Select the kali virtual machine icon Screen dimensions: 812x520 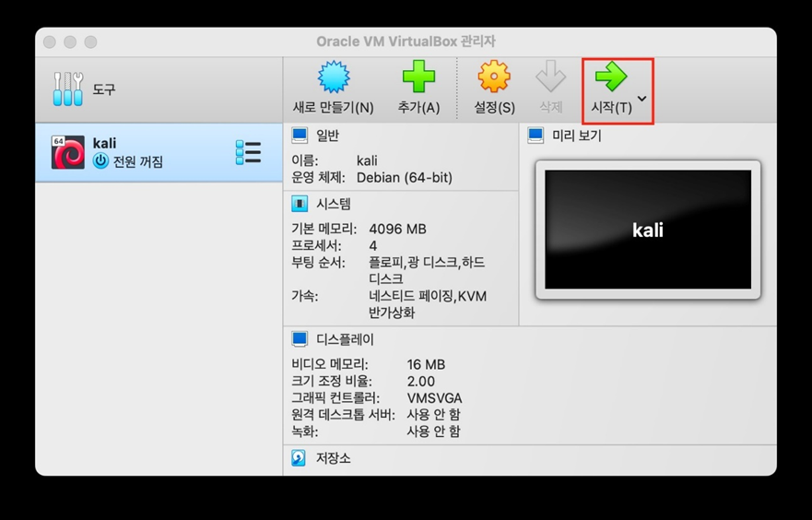68,152
